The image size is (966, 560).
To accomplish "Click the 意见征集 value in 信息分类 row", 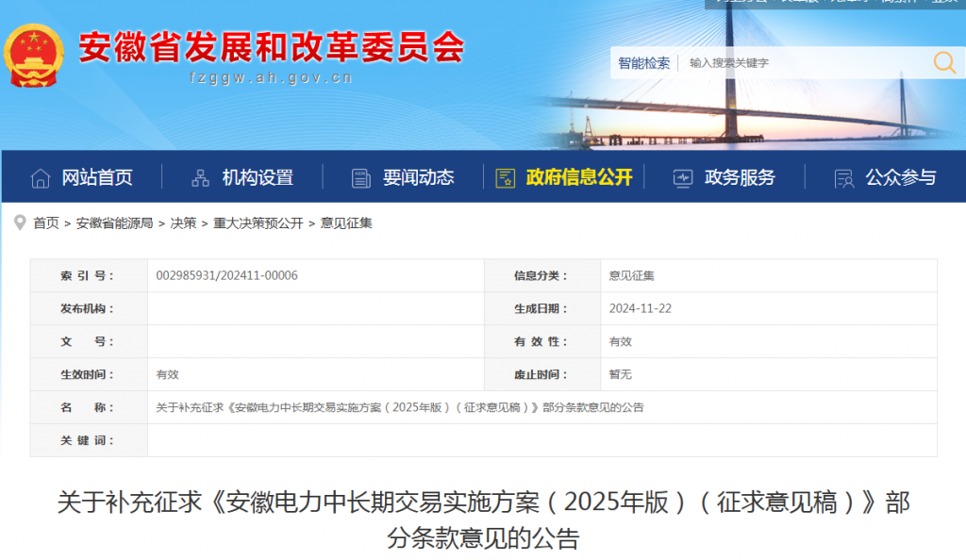I will (631, 275).
